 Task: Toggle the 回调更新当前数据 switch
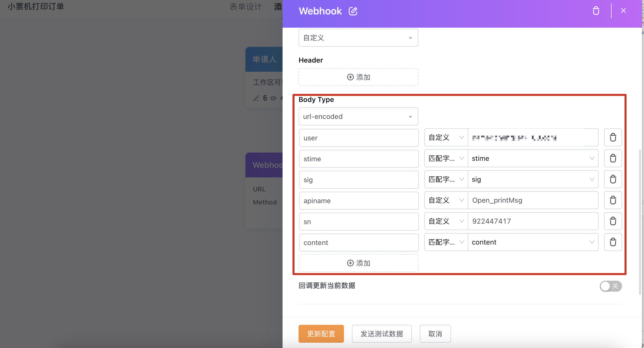coord(611,286)
